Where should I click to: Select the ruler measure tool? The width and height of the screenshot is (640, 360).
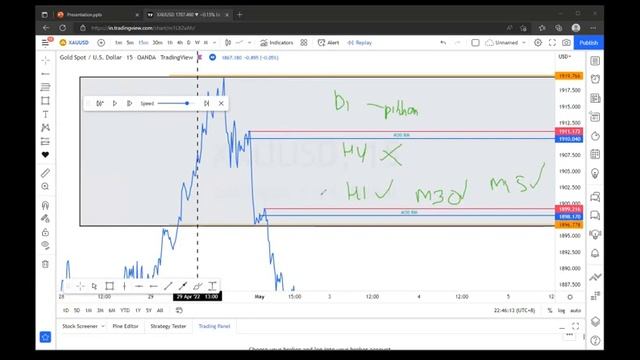tap(45, 173)
